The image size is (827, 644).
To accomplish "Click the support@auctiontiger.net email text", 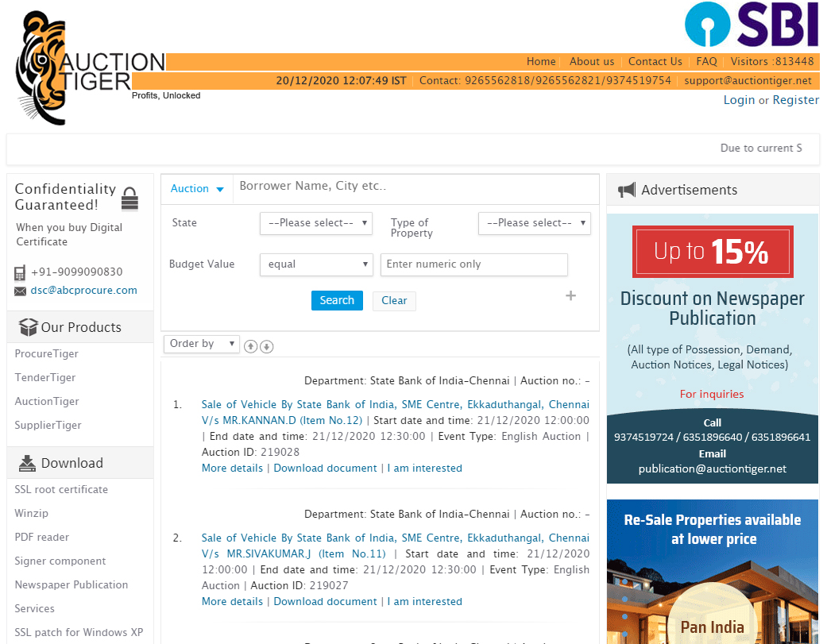I will click(x=748, y=81).
